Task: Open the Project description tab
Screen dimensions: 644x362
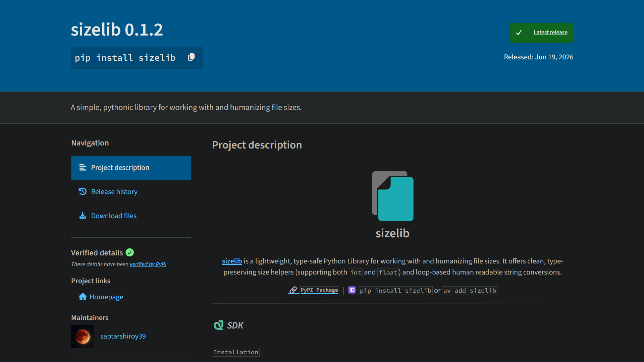Action: point(131,168)
